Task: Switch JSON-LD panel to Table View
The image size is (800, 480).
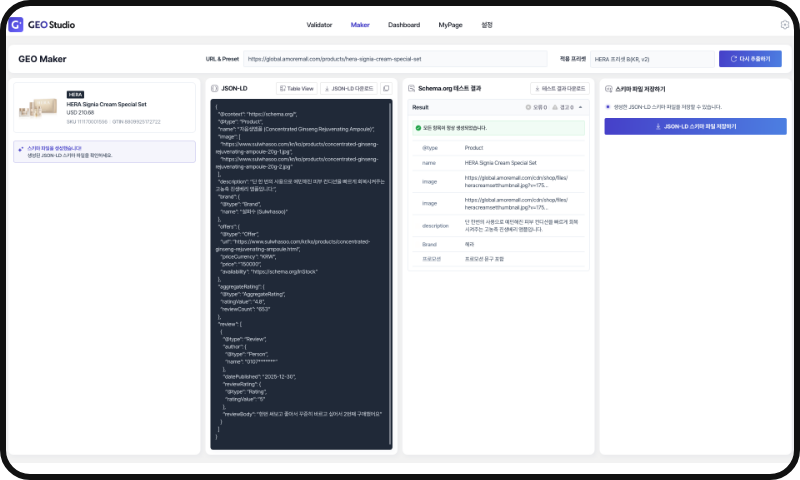Action: coord(296,88)
